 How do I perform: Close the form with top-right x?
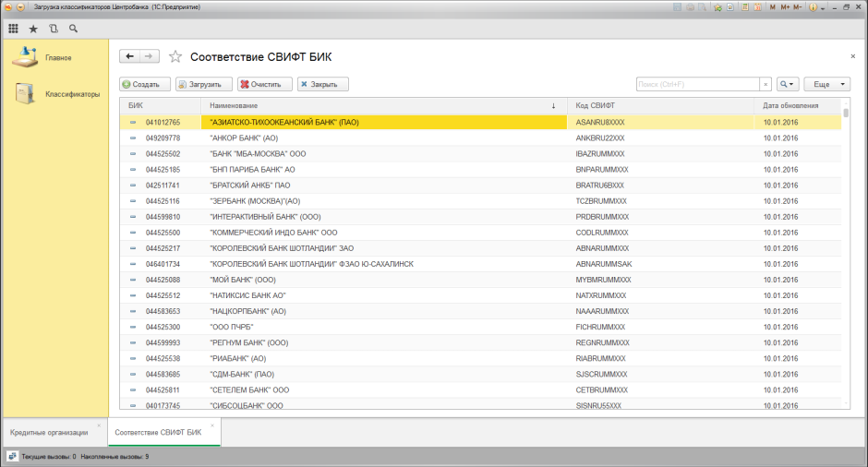(853, 56)
